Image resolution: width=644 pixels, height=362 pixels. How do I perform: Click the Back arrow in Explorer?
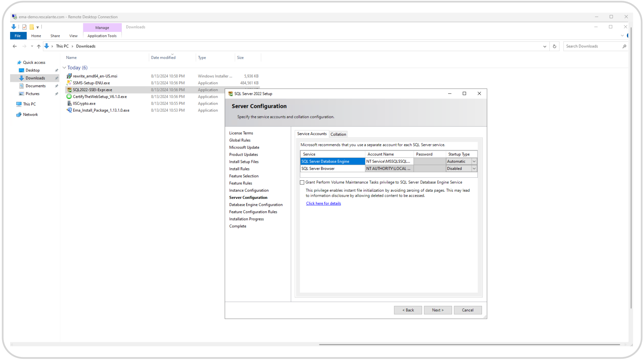click(15, 46)
